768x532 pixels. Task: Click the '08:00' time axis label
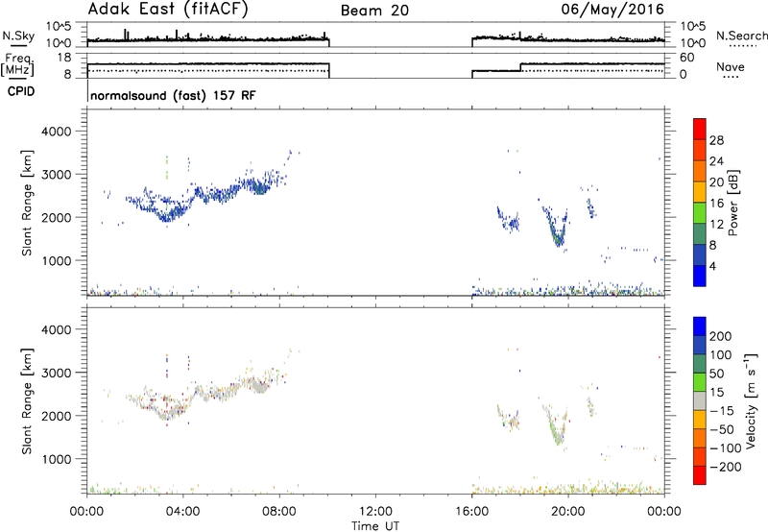(279, 512)
